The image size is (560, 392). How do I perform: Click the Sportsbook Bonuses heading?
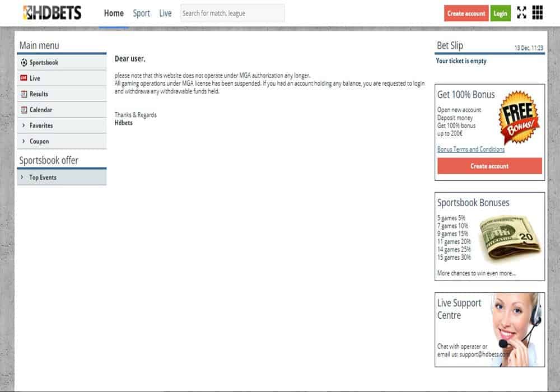(x=473, y=202)
